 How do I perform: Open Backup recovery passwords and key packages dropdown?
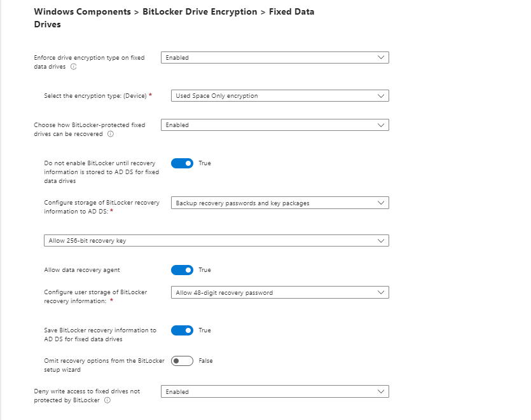coord(280,203)
